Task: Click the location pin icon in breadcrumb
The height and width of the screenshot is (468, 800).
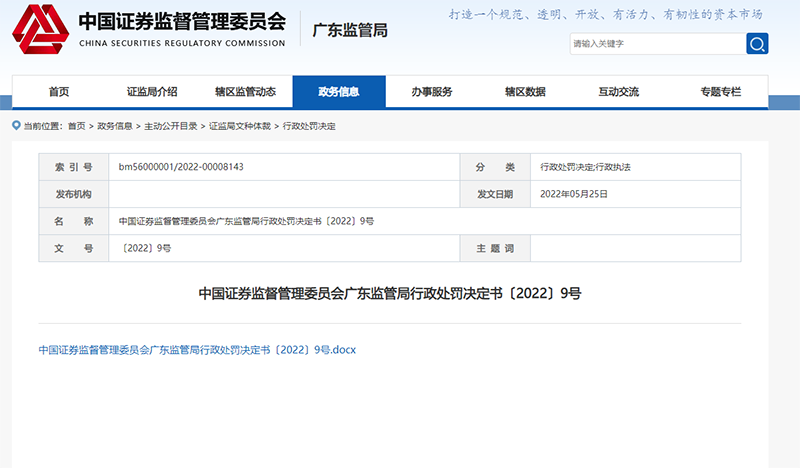Action: click(16, 125)
